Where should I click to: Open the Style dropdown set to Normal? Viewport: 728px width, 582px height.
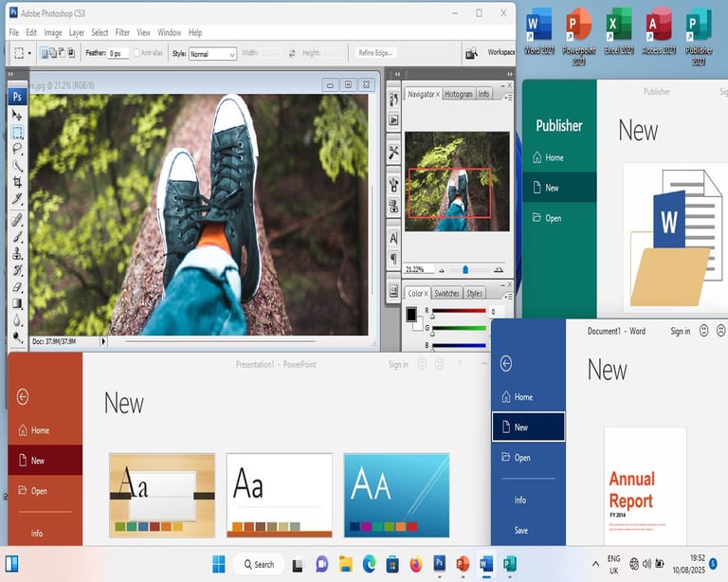pyautogui.click(x=212, y=54)
